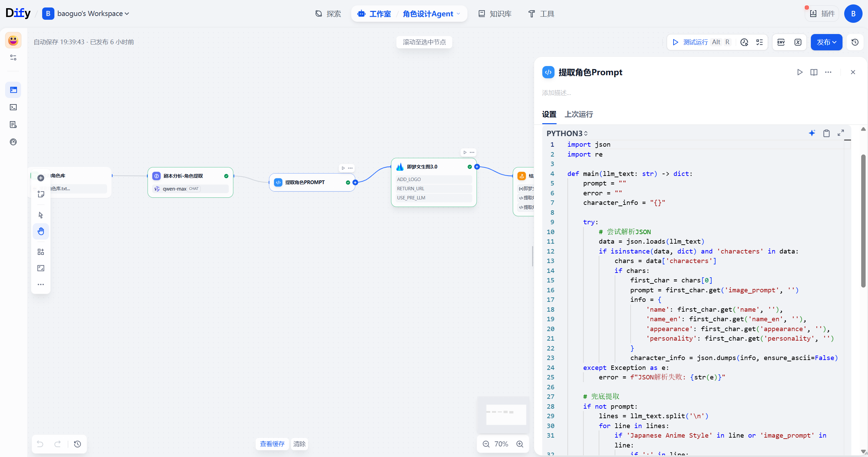Image resolution: width=868 pixels, height=457 pixels.
Task: Go to 工作室 in top navigation
Action: pos(374,14)
